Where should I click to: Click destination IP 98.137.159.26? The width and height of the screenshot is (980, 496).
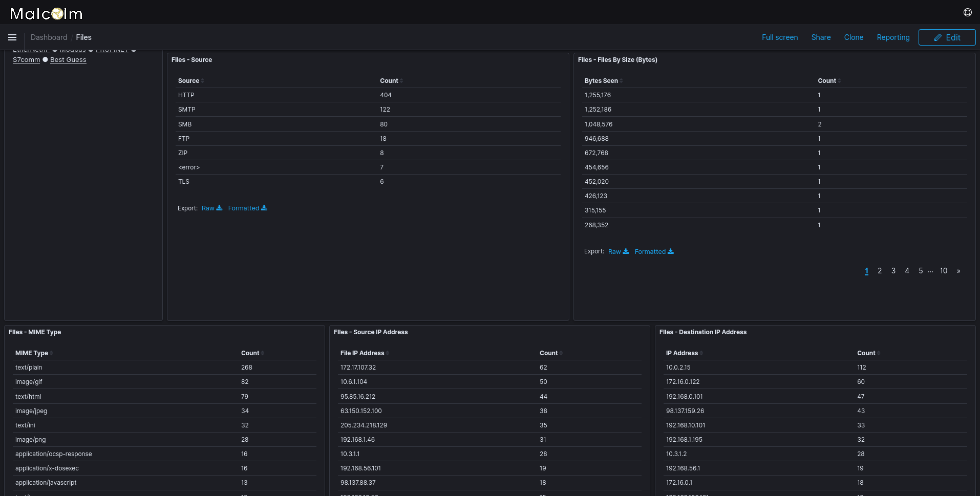point(685,411)
